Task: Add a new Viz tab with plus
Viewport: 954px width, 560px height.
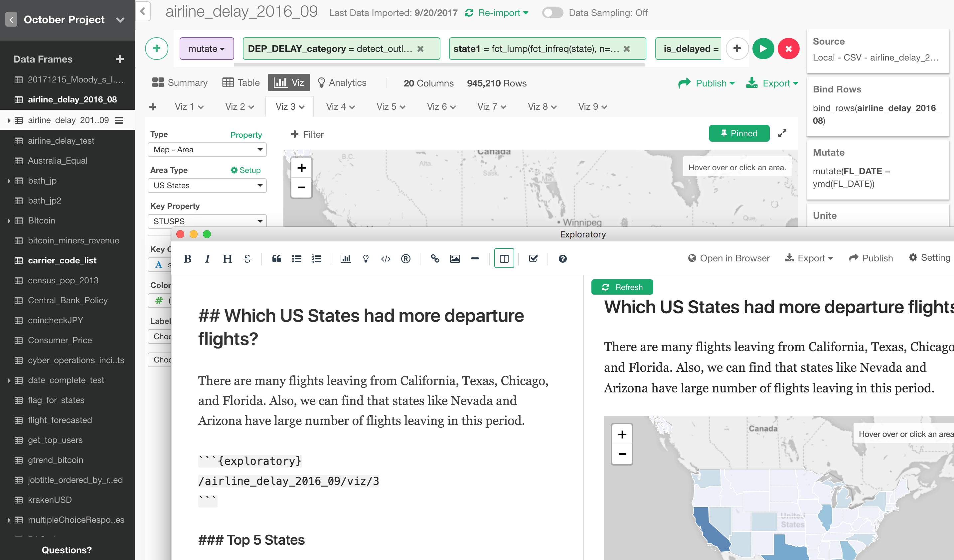Action: (153, 107)
